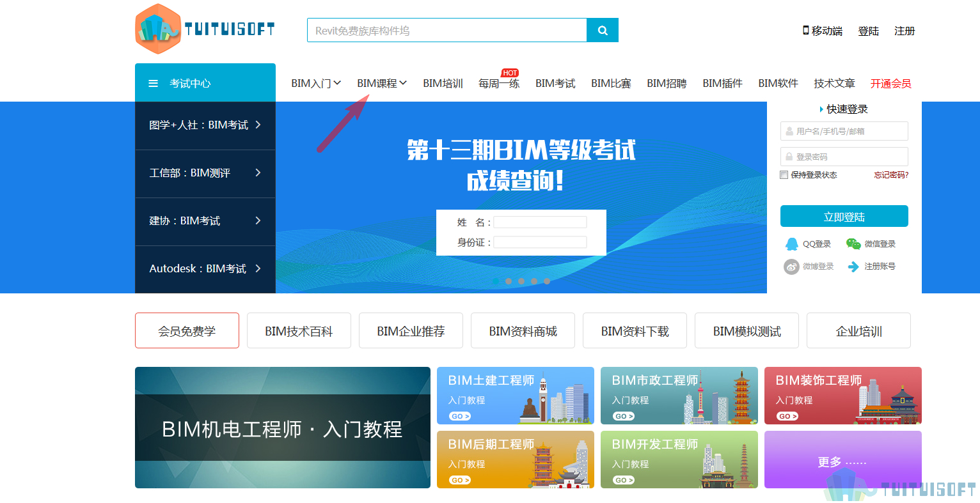
Task: Click the 登录密码 password field
Action: coord(844,157)
